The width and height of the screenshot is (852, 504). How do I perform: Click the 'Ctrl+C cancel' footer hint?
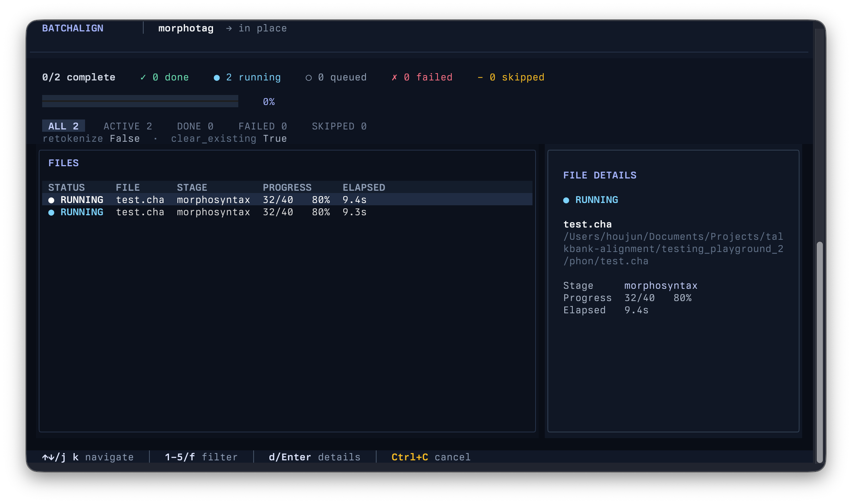point(431,457)
